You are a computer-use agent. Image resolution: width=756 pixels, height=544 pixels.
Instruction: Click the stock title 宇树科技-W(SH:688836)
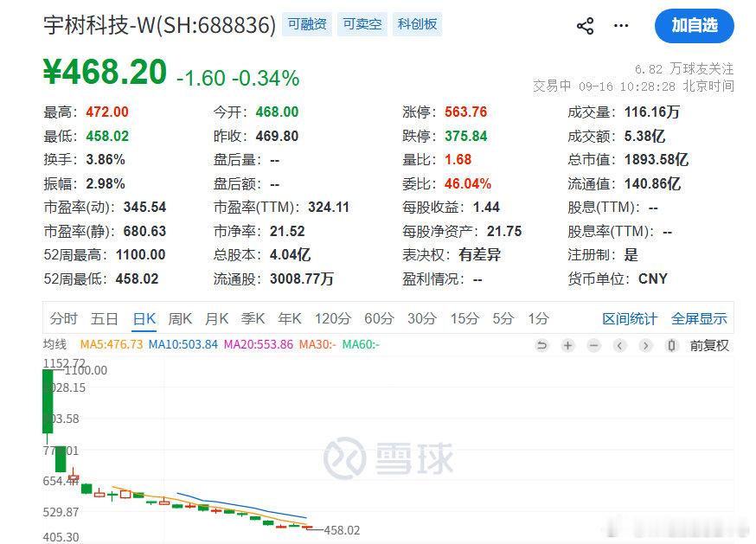(159, 25)
